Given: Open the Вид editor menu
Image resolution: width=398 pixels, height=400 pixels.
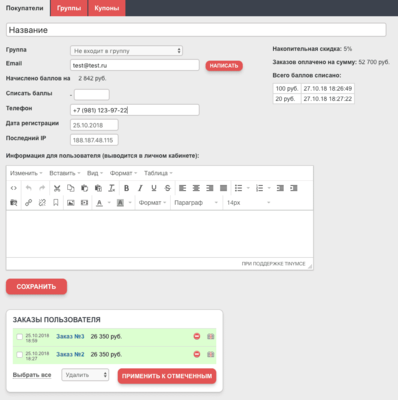Looking at the screenshot, I should click(95, 173).
